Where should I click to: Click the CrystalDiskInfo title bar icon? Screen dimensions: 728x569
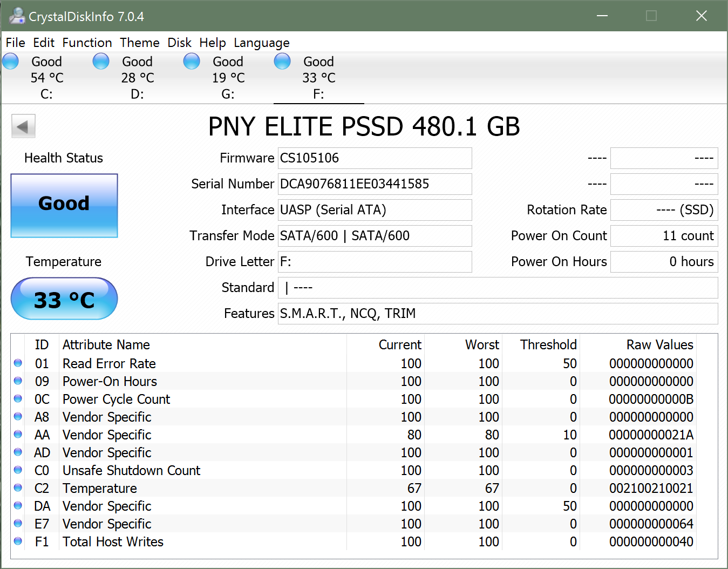(x=16, y=16)
